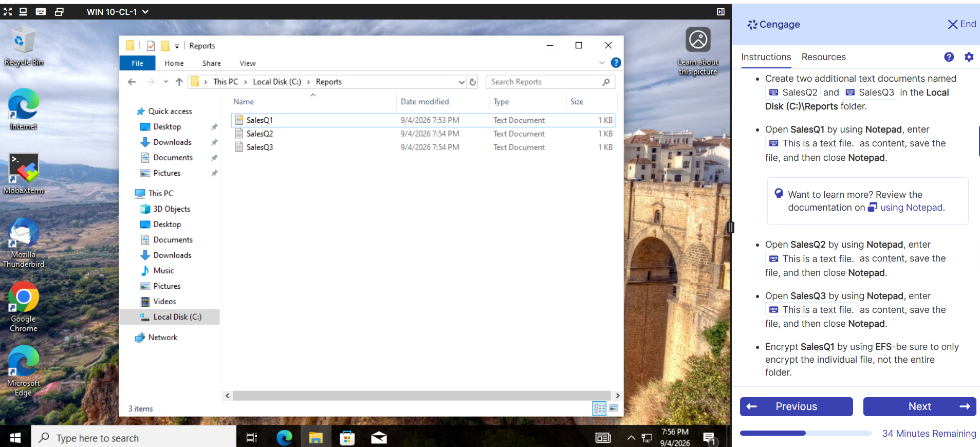Sort files by Date modified column
The width and height of the screenshot is (980, 447).
tap(425, 102)
